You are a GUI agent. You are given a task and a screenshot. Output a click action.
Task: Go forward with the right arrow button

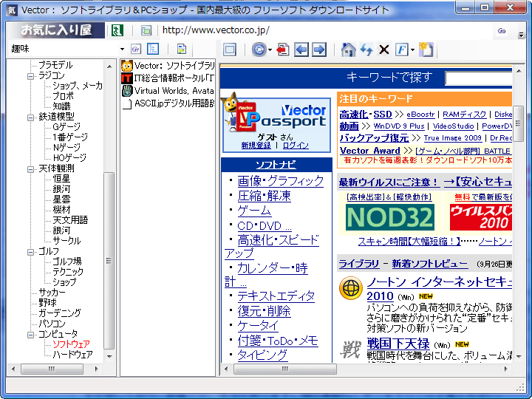coord(319,50)
